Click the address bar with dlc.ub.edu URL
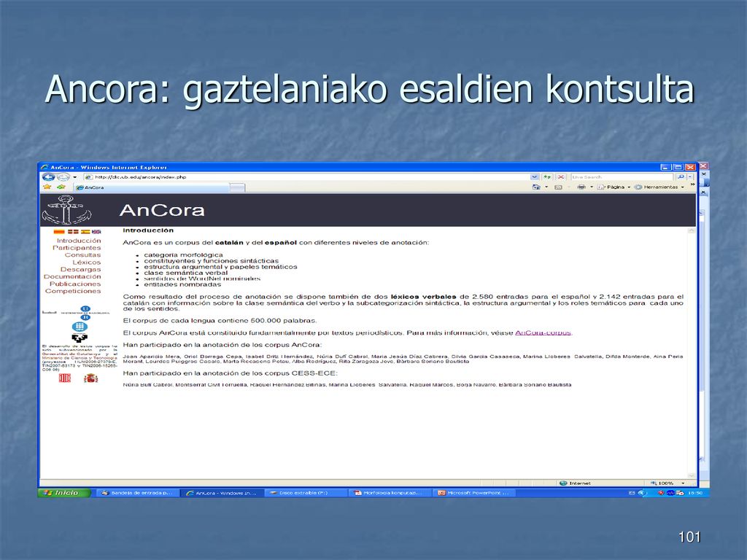This screenshot has width=747, height=560. pyautogui.click(x=307, y=177)
